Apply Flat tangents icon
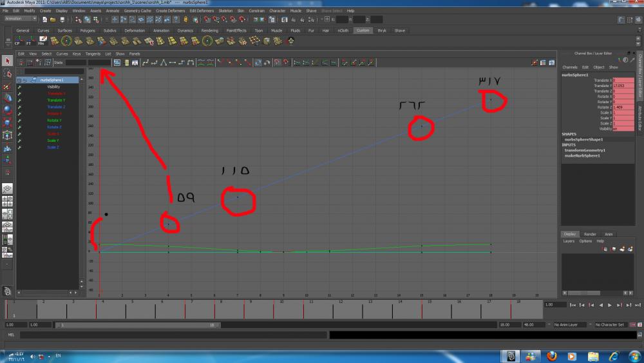The width and height of the screenshot is (644, 363). [172, 63]
